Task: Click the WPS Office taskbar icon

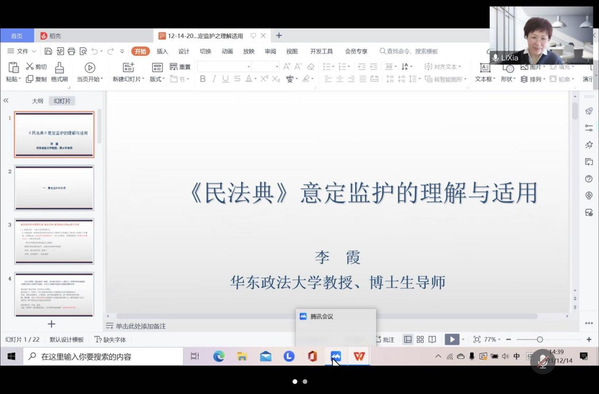Action: tap(359, 356)
